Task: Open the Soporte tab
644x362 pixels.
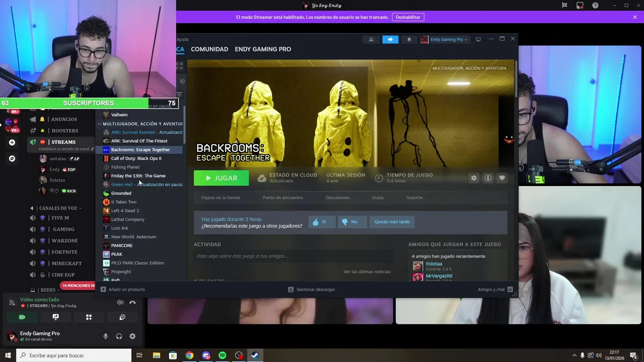Action: 415,198
